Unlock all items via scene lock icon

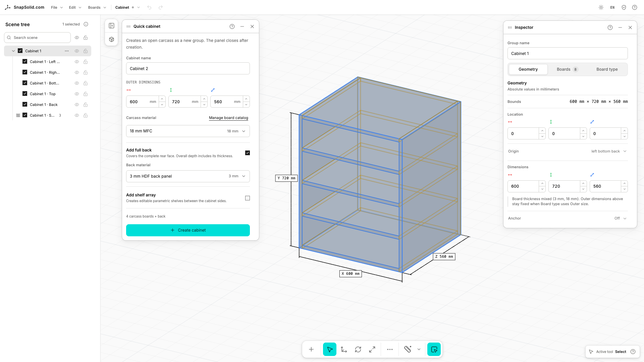(x=86, y=38)
